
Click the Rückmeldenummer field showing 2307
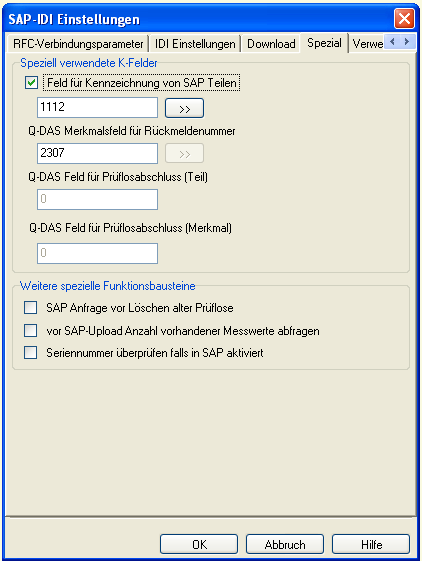click(x=97, y=153)
